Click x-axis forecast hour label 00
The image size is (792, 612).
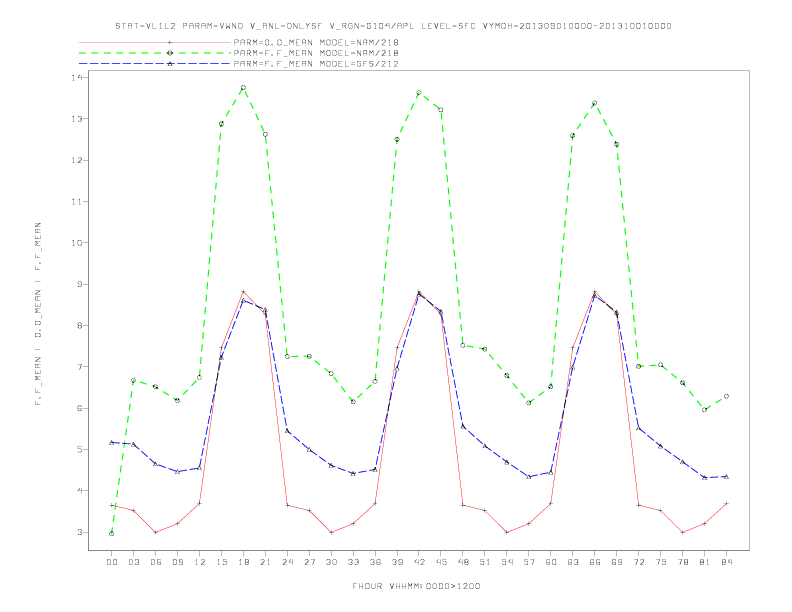click(112, 562)
